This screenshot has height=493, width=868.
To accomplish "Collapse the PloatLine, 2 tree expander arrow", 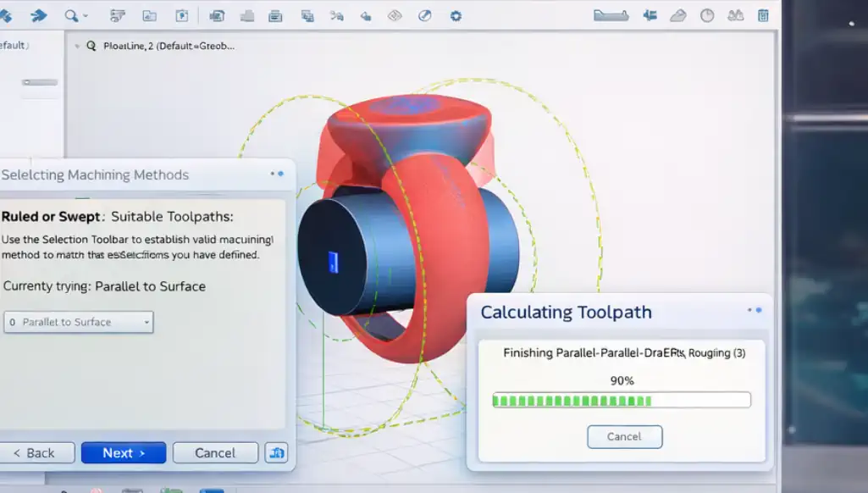I will (x=78, y=47).
